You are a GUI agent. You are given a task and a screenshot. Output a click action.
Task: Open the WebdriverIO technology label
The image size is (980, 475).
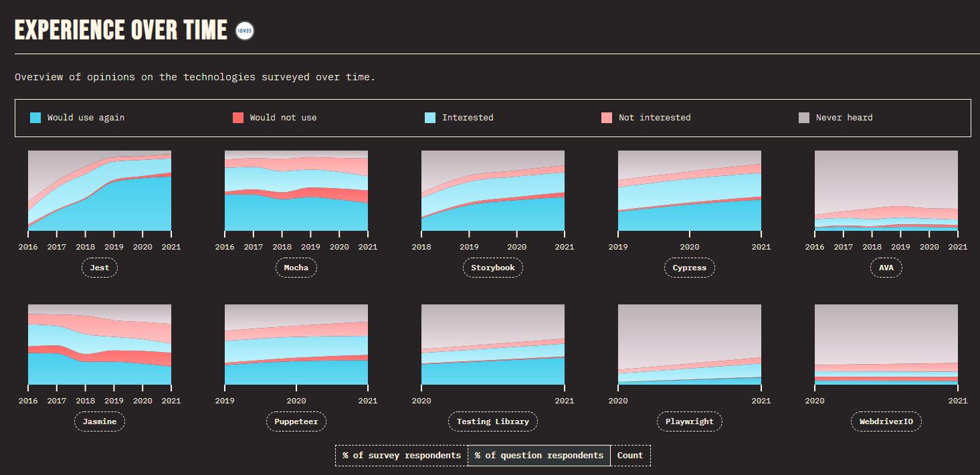[886, 421]
